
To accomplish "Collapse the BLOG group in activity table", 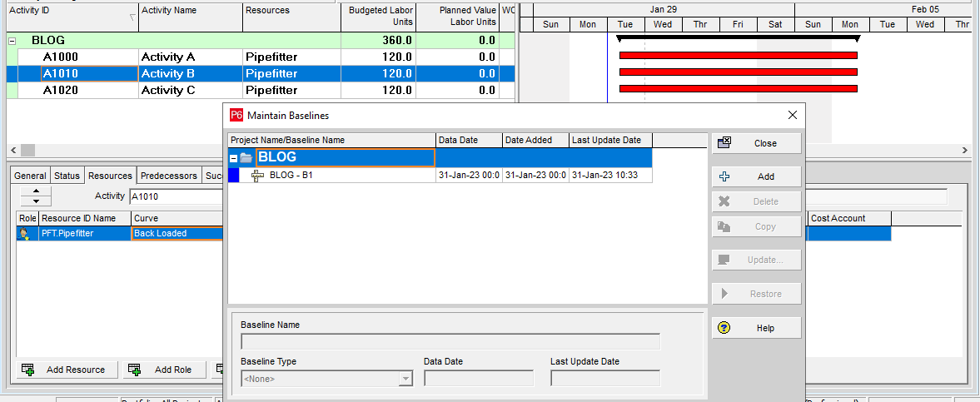I will (12, 40).
